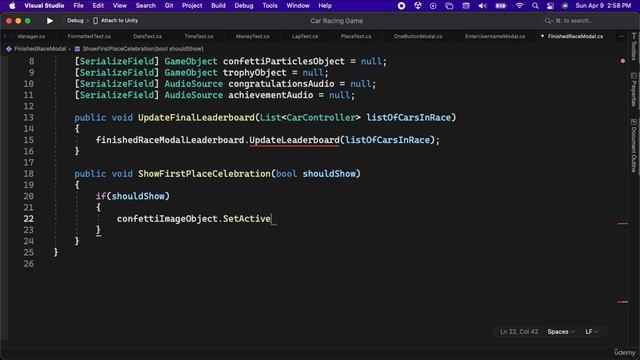Viewport: 640px width, 360px height.
Task: Open the Search menu
Action: click(146, 6)
